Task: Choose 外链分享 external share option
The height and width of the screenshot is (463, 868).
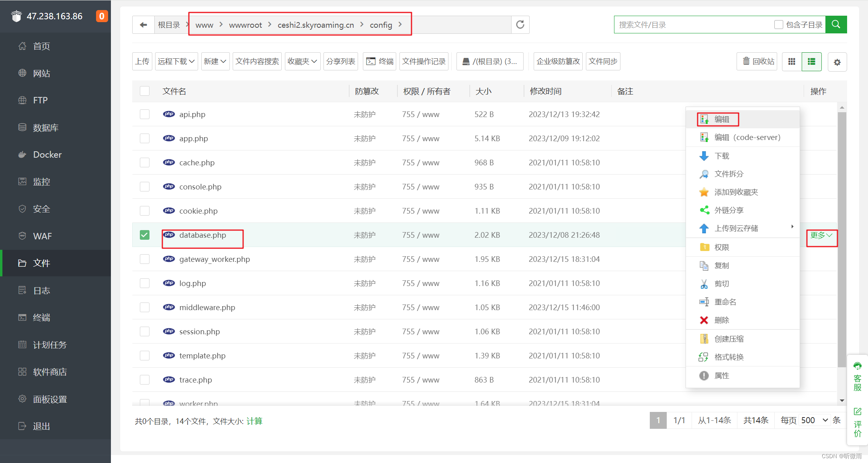Action: pos(743,210)
